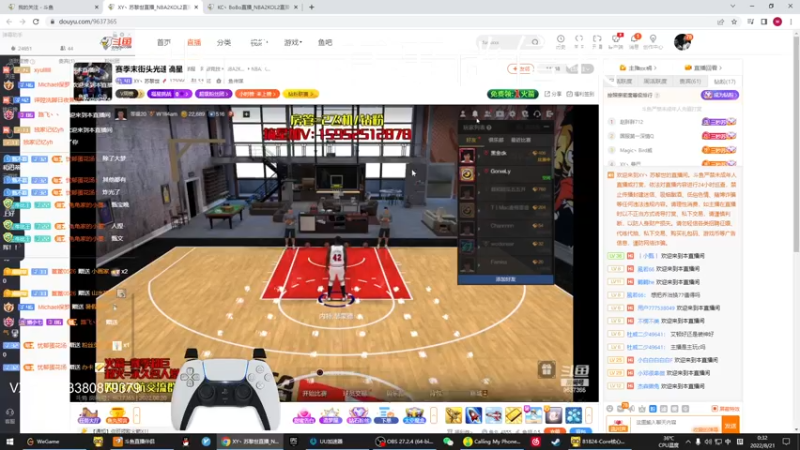Image resolution: width=800 pixels, height=450 pixels.
Task: Click the gold trophy icon beside the task hall
Action: pos(117,415)
